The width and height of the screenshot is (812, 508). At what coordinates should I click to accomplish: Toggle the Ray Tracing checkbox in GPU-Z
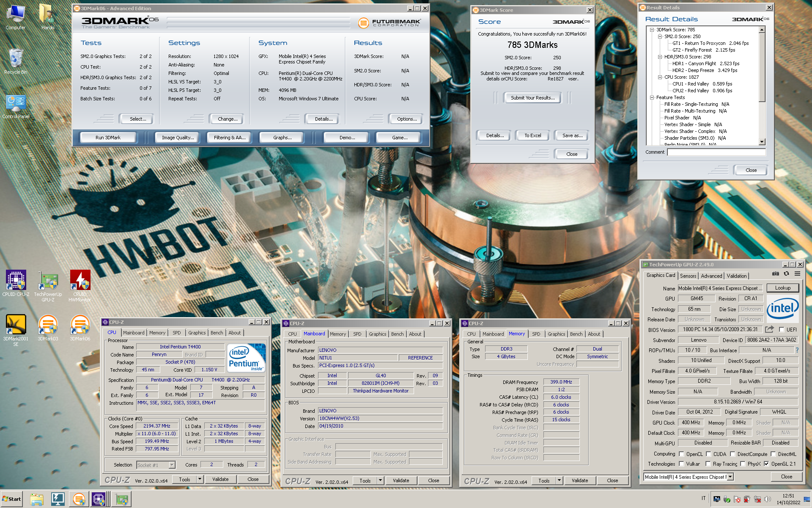pos(708,464)
